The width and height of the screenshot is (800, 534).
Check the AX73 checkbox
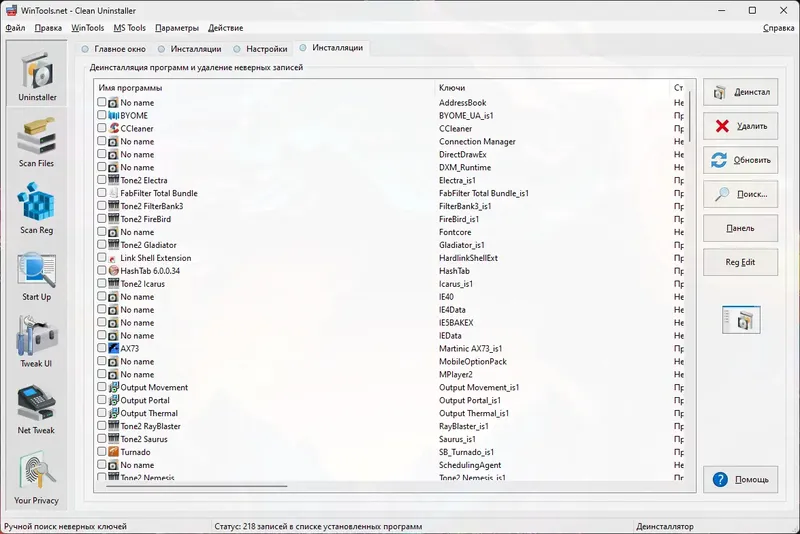point(102,348)
